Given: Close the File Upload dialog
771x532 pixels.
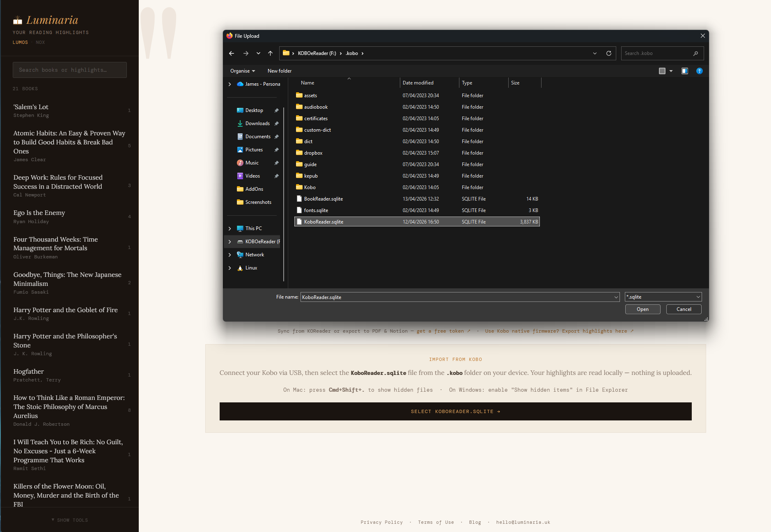Looking at the screenshot, I should (702, 36).
